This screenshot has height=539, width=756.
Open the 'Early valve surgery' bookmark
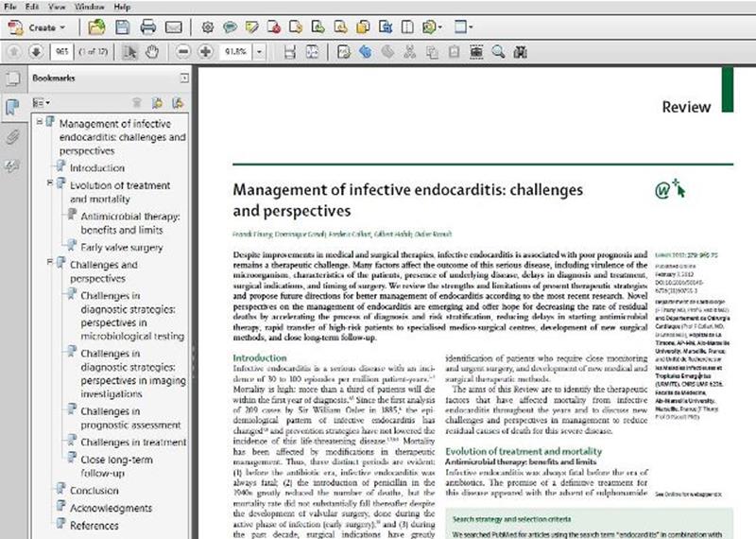(122, 248)
